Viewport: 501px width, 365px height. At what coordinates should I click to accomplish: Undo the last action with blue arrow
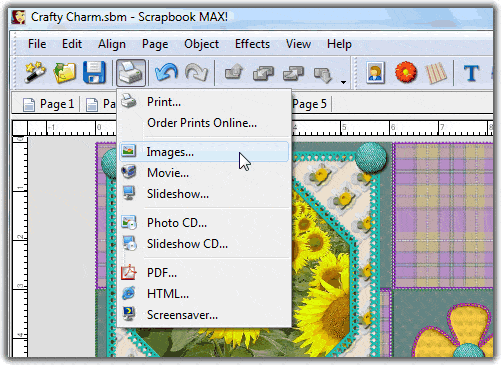[166, 72]
